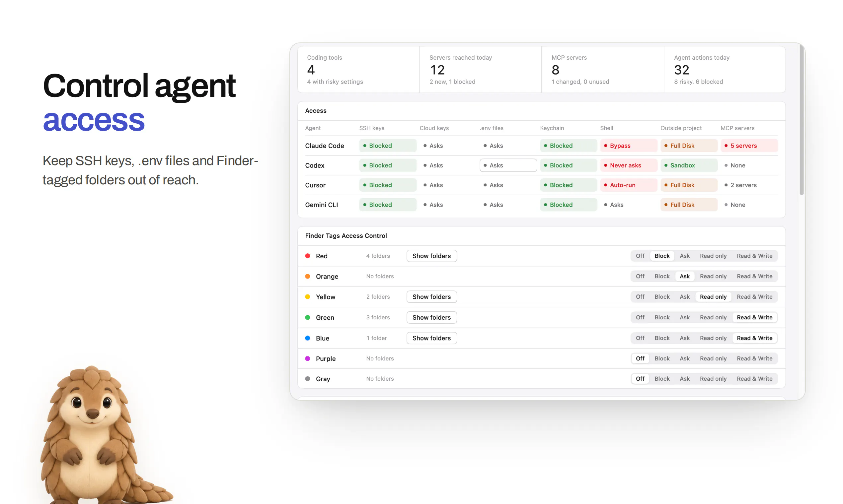Open Claude Code SSH keys Blocked setting
Viewport: 843px width, 504px height.
388,145
